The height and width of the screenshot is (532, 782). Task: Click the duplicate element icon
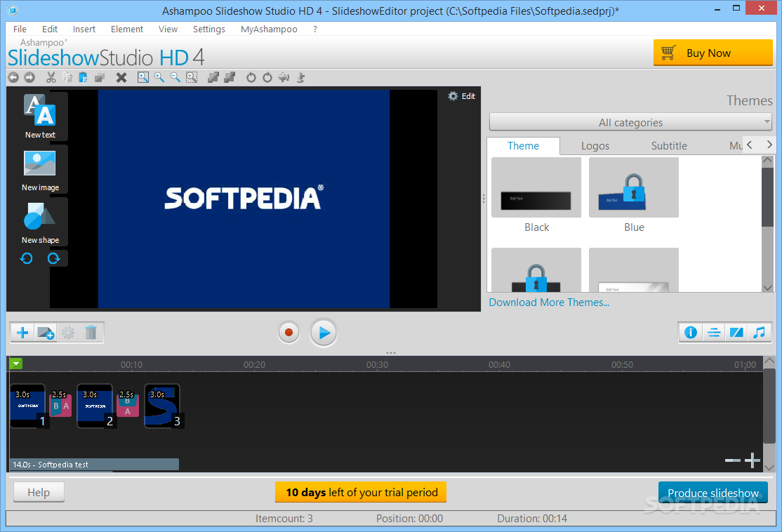click(x=100, y=77)
